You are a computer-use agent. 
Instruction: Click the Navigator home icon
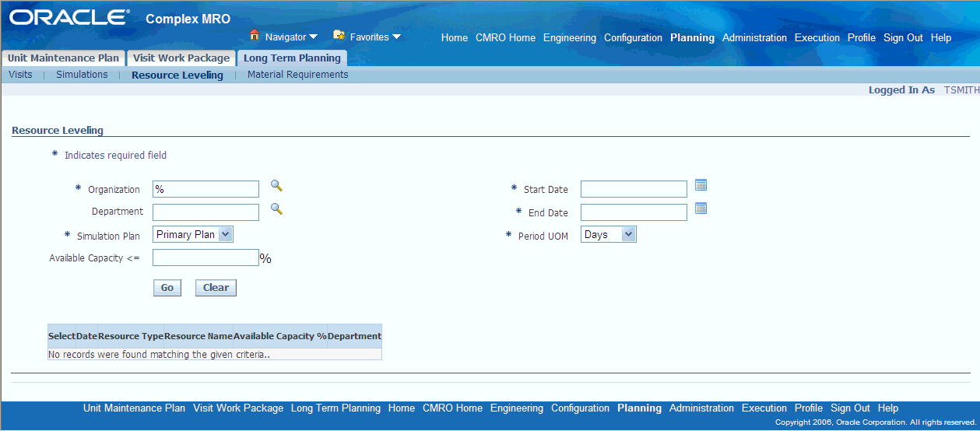254,35
